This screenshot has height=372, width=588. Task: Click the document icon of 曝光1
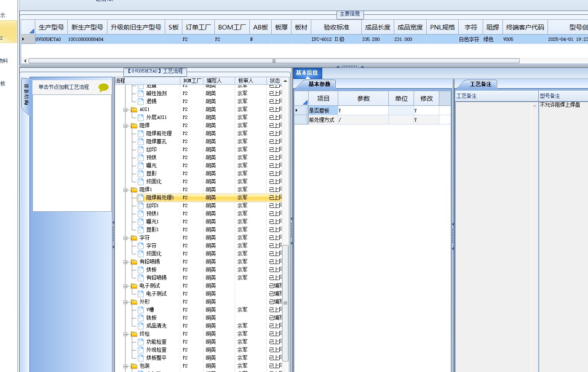(141, 221)
